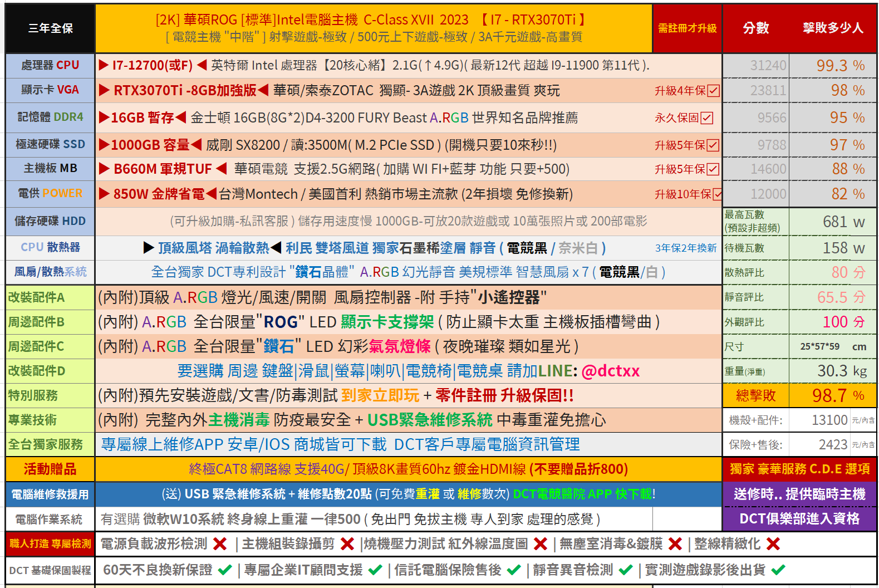Viewport: 879px width, 588px height.
Task: Click the 送修時..提供臨時主機 purple cell
Action: (x=799, y=494)
